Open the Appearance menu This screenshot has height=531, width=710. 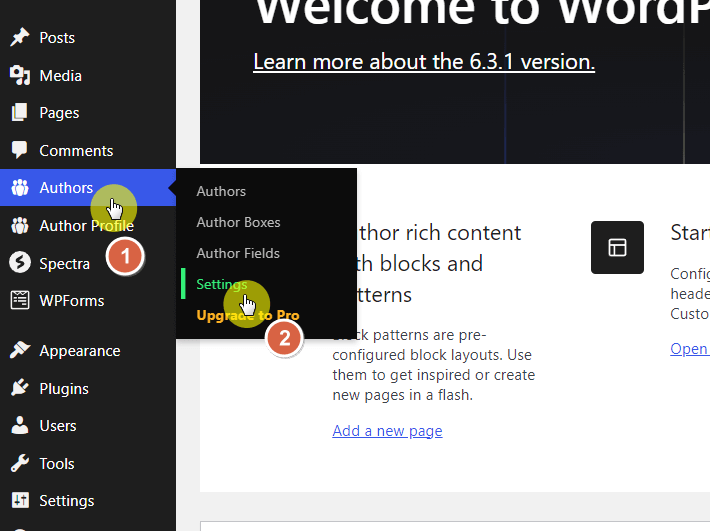point(88,350)
